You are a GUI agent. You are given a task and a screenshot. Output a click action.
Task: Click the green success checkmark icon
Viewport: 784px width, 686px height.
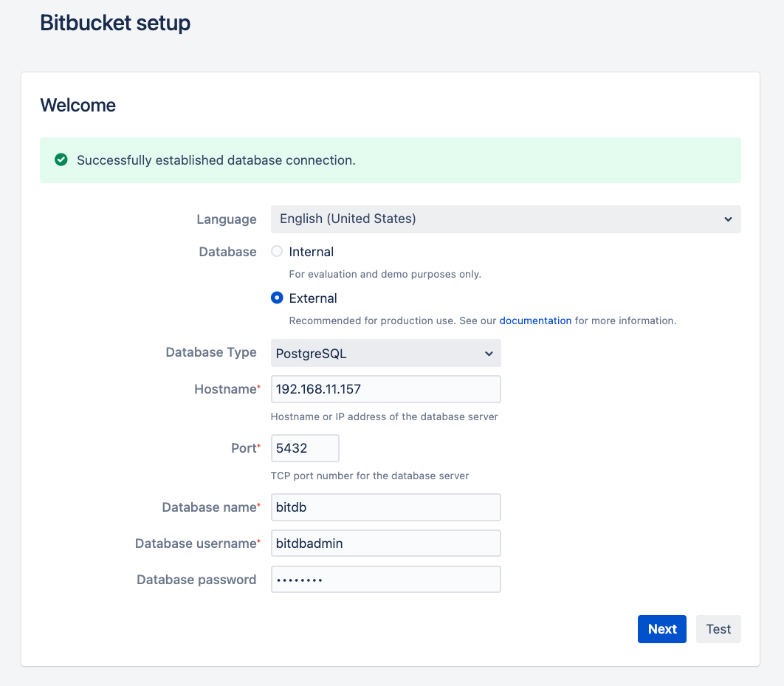pos(61,160)
